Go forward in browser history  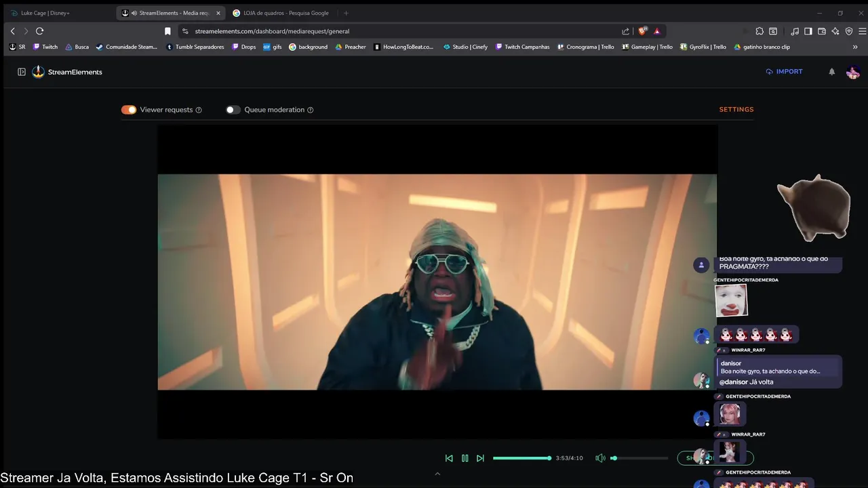pyautogui.click(x=26, y=31)
